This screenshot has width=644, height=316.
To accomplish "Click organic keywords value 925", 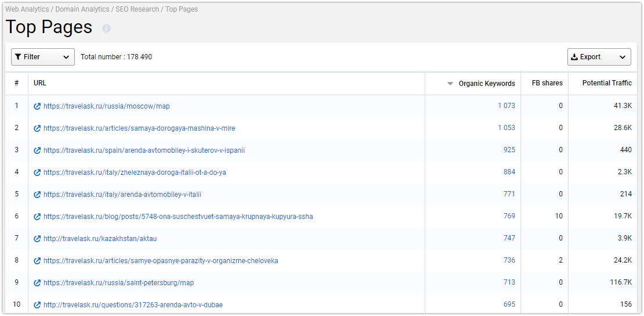I will click(509, 150).
